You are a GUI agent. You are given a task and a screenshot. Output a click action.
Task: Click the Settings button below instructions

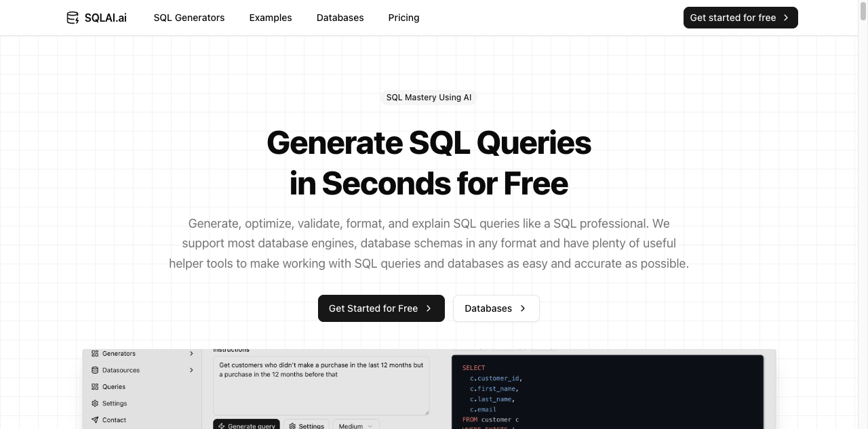307,426
